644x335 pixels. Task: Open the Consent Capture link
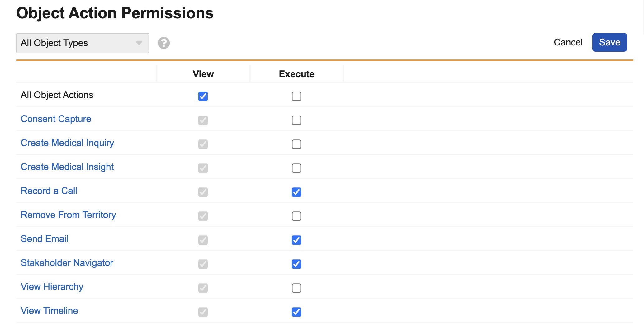(x=56, y=119)
